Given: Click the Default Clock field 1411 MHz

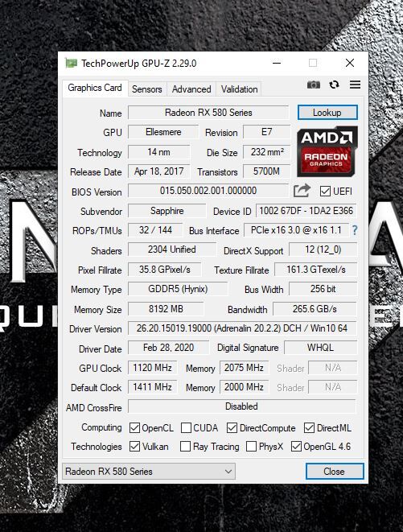Looking at the screenshot, I should [152, 387].
